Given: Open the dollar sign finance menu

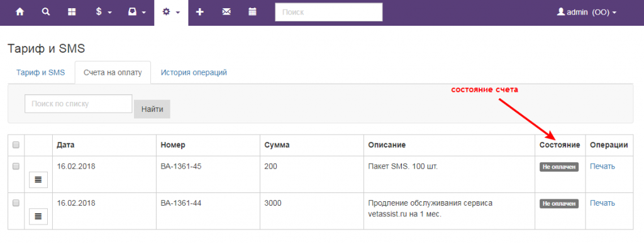Looking at the screenshot, I should click(x=104, y=13).
